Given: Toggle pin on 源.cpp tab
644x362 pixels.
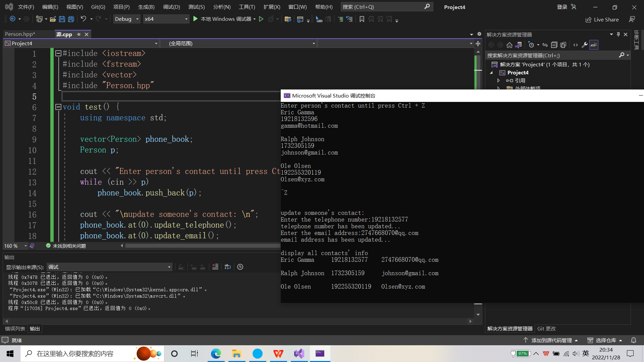Looking at the screenshot, I should pyautogui.click(x=78, y=34).
